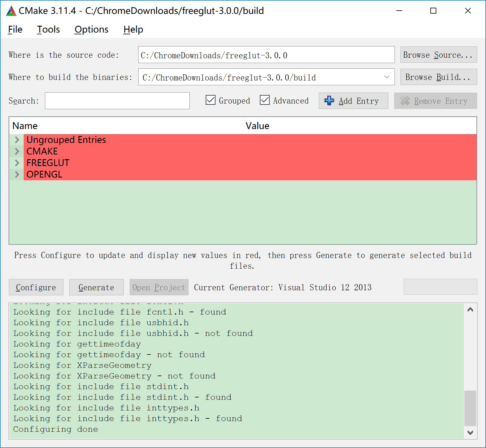Open the File menu
This screenshot has height=448, width=486.
pyautogui.click(x=15, y=29)
